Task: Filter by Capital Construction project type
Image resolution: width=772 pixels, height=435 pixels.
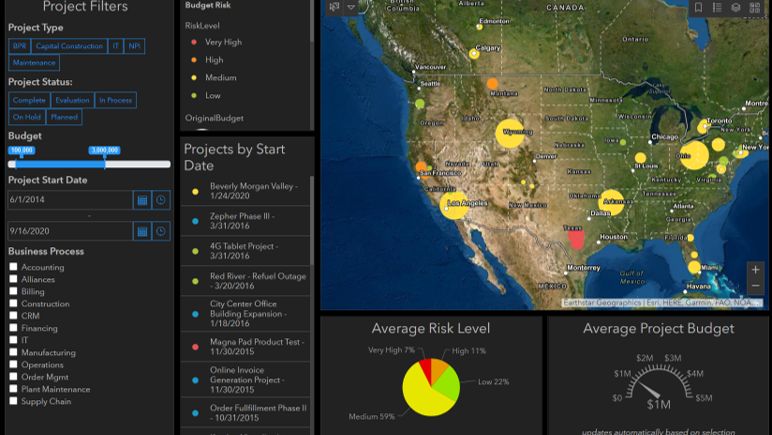Action: point(69,46)
